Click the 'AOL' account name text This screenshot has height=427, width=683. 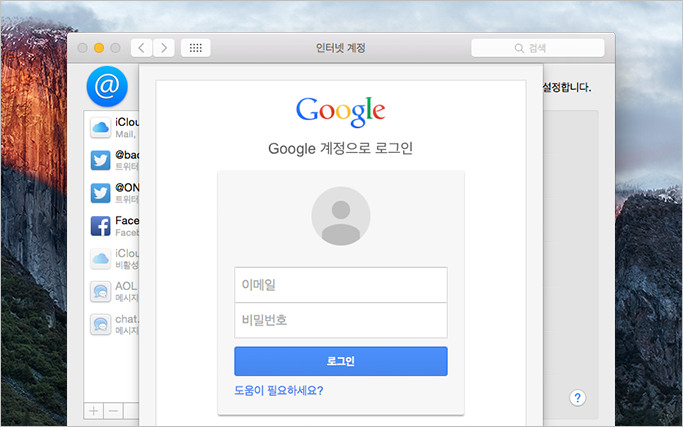[x=126, y=286]
